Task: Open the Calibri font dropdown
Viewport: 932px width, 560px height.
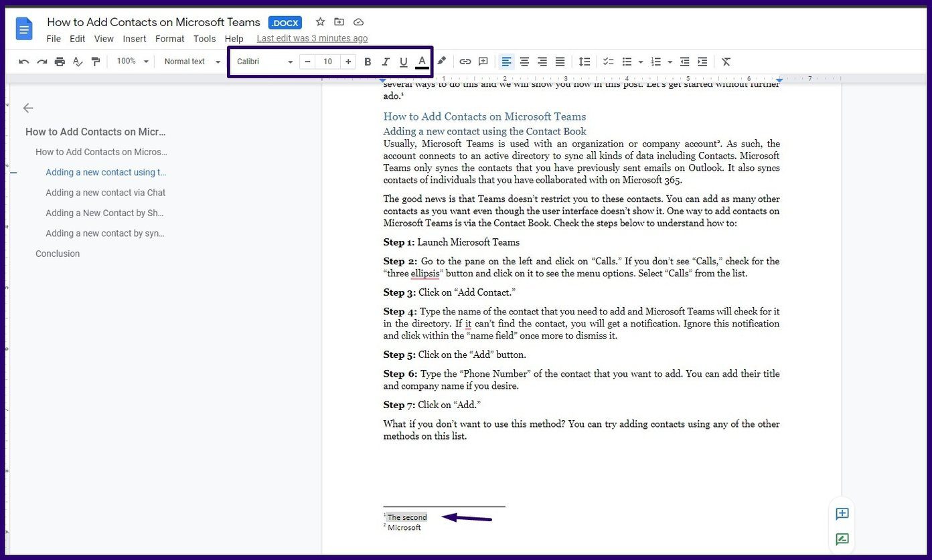Action: tap(265, 62)
